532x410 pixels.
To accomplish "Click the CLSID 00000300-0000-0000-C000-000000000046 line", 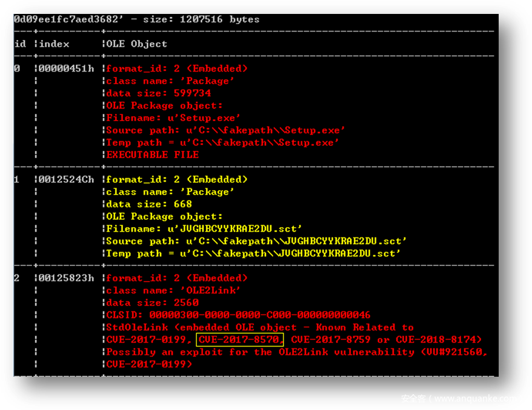I will 238,315.
